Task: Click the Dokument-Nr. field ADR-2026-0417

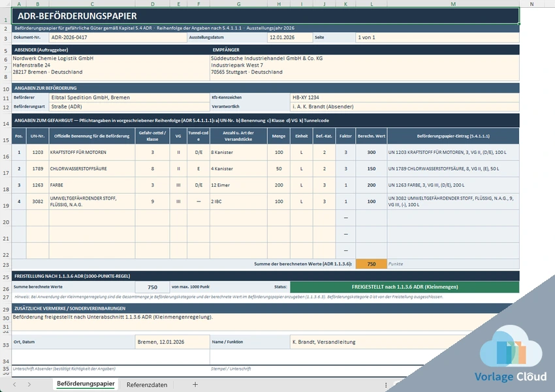Action: [118, 37]
